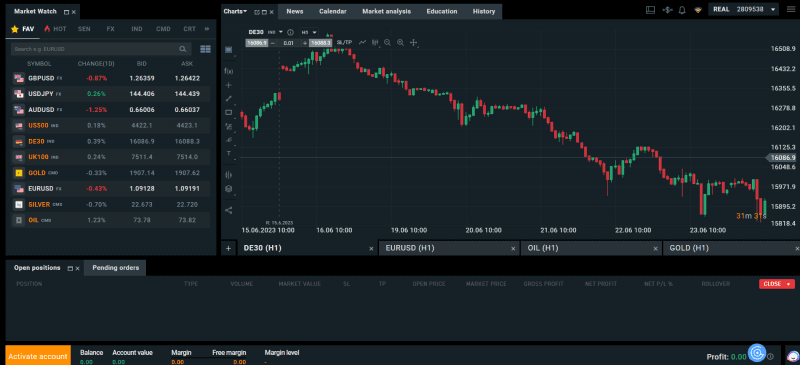Open the Calendar tab
Viewport: 800px width, 365px height.
pos(333,11)
